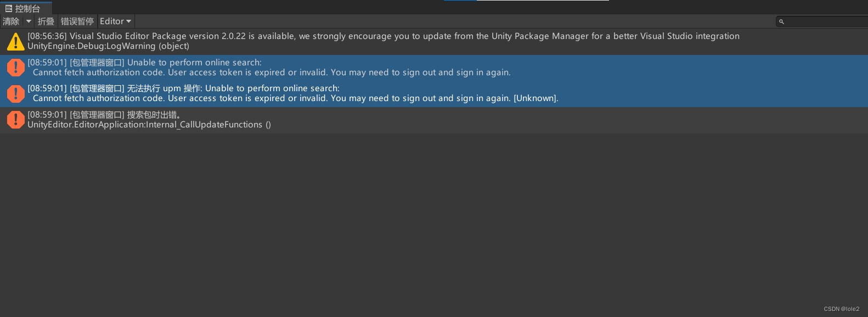The width and height of the screenshot is (868, 317).
Task: Select the first 'Unable to perform online search' error entry
Action: [434, 68]
